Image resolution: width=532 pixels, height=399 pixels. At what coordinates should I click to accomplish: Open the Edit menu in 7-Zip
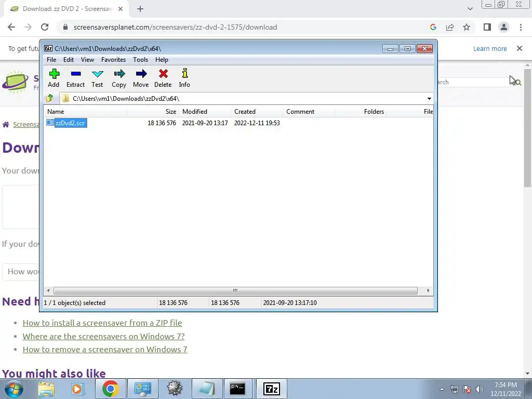(69, 60)
